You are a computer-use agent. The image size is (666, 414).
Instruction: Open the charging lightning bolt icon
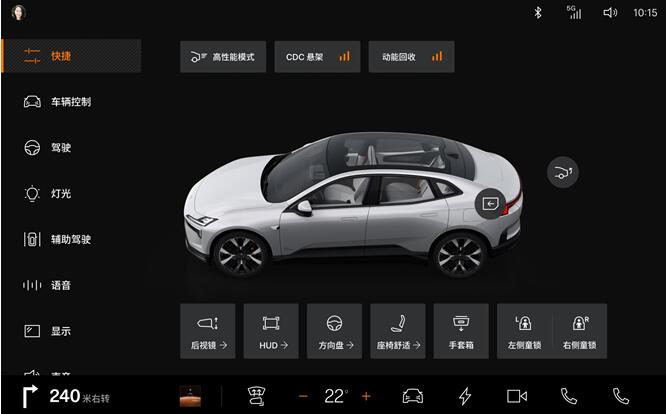tap(464, 396)
